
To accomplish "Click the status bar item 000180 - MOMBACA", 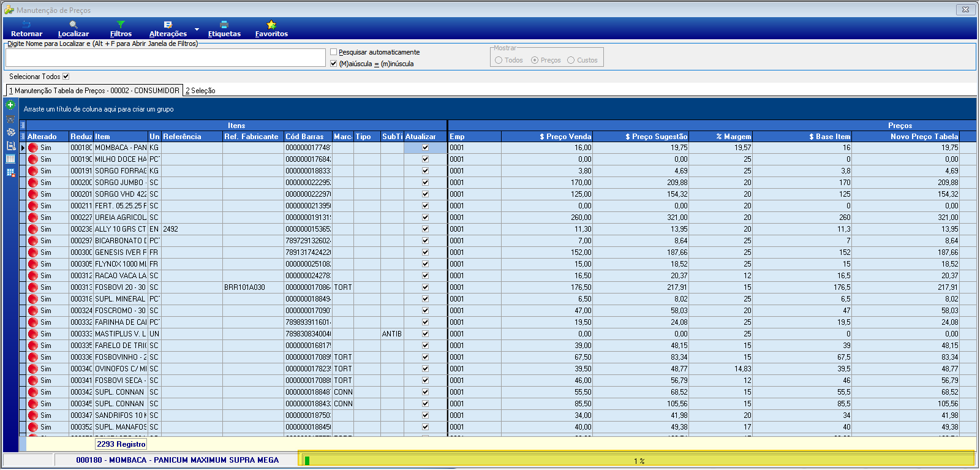I will point(177,460).
